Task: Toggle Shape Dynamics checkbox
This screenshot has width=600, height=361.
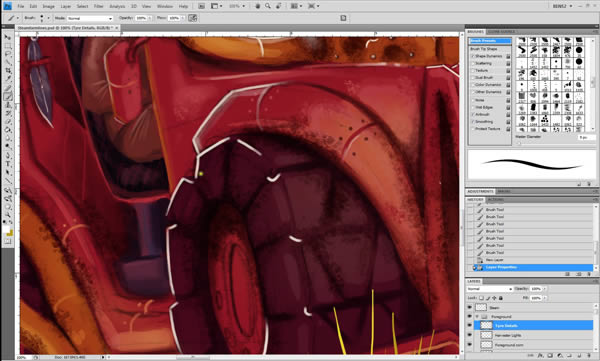Action: (x=473, y=56)
